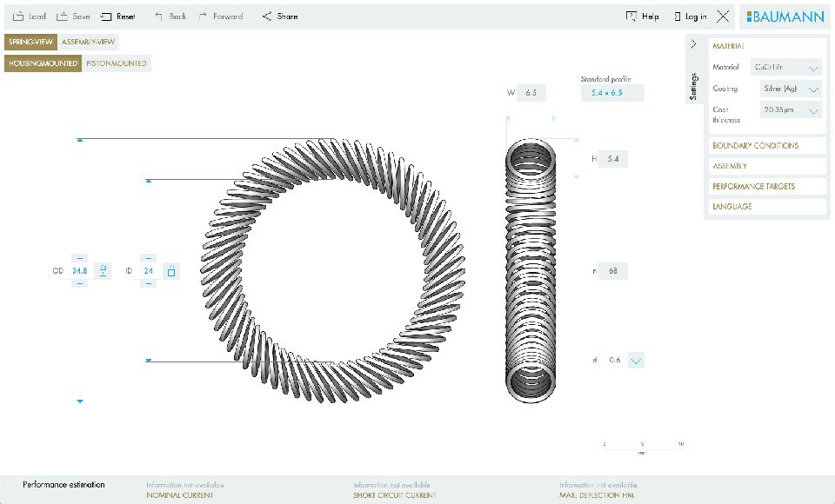The height and width of the screenshot is (504, 835).
Task: Click the Max. Deflection HM label
Action: point(597,495)
